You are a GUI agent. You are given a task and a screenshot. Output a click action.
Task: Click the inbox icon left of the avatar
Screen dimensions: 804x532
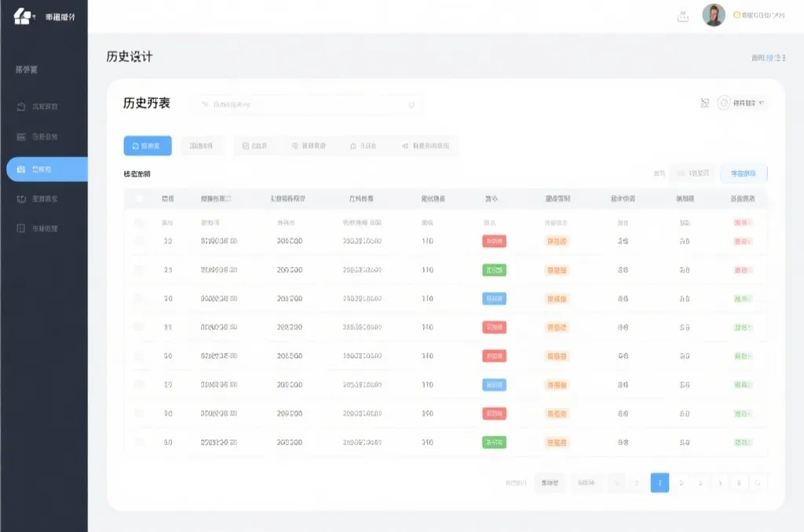coord(682,16)
